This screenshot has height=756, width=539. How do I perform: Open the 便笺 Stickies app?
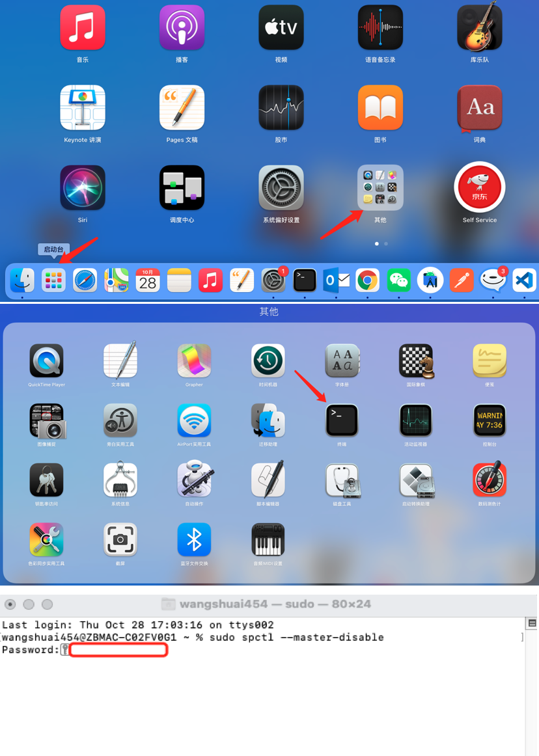[x=490, y=360]
